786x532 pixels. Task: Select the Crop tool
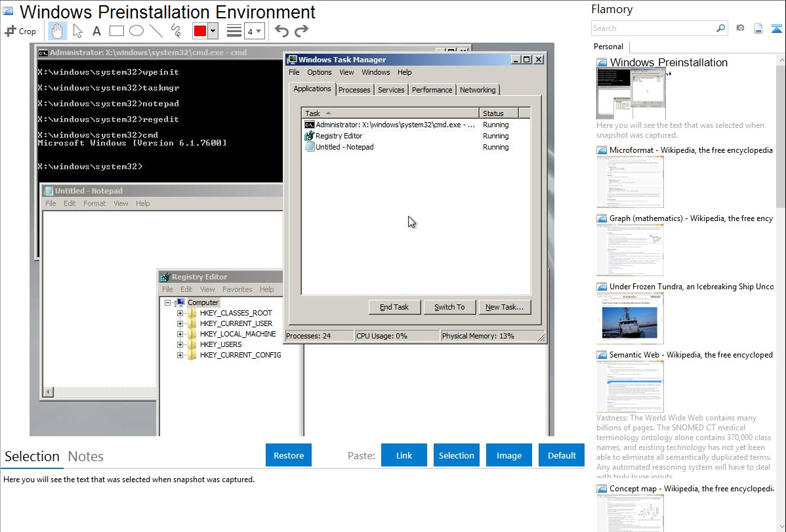[x=20, y=31]
